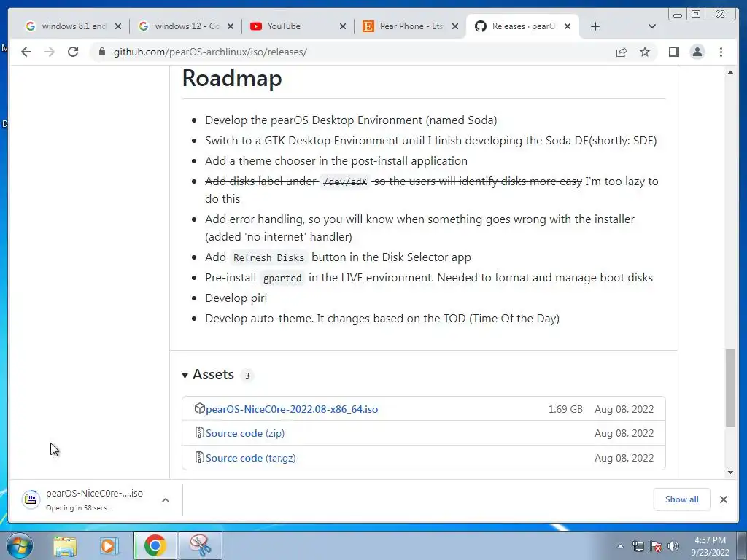Click the Show all downloads button
Image resolution: width=747 pixels, height=560 pixels.
click(x=682, y=499)
